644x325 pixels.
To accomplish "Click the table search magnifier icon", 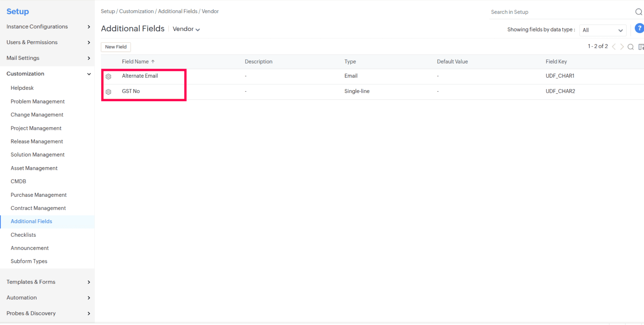I will (630, 47).
